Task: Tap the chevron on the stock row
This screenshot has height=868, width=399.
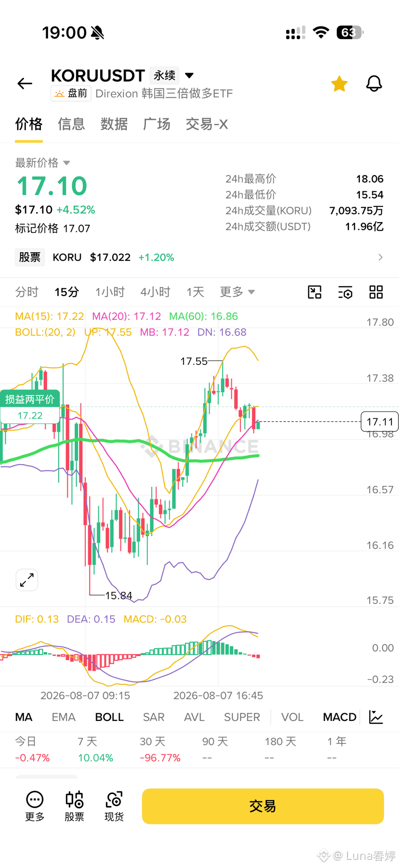Action: pyautogui.click(x=380, y=257)
